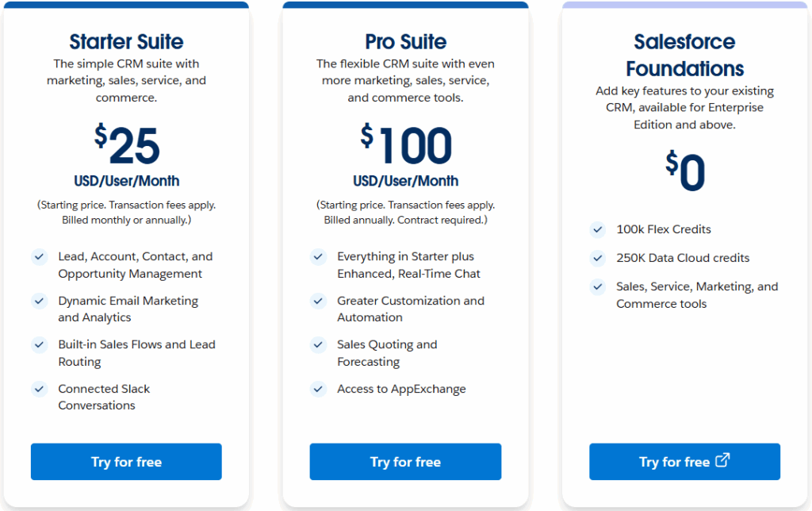
Task: Click checkmark icon next to Dynamic Email Marketing
Action: click(x=39, y=301)
